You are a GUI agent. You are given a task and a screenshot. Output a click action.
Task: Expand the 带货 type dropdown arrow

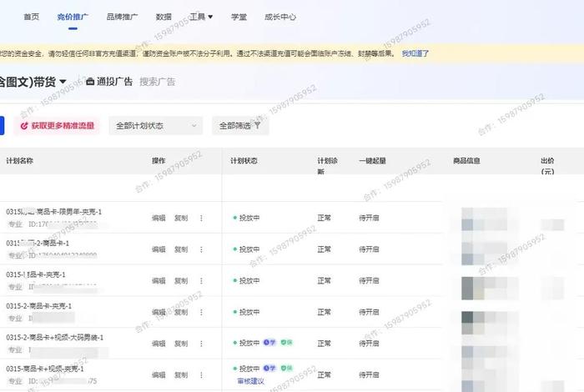[x=63, y=82]
